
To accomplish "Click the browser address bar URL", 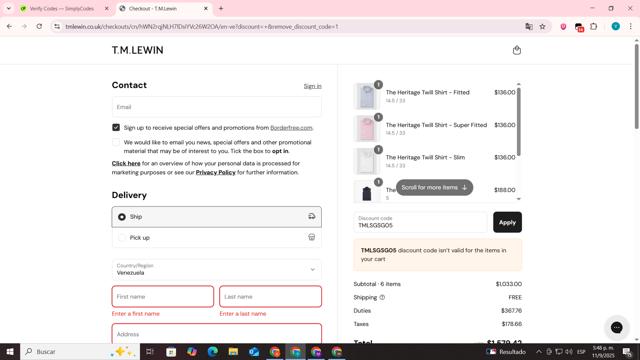I will click(202, 27).
